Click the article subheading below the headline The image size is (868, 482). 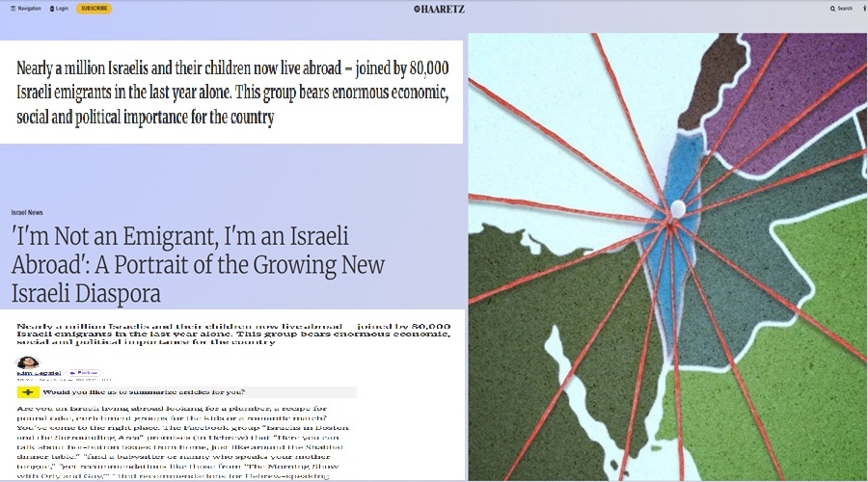click(x=231, y=334)
